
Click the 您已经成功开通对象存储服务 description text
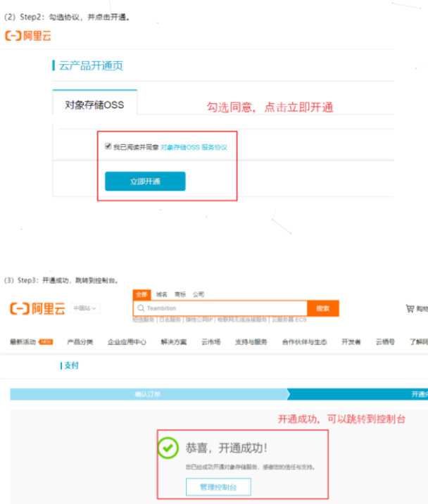click(250, 467)
